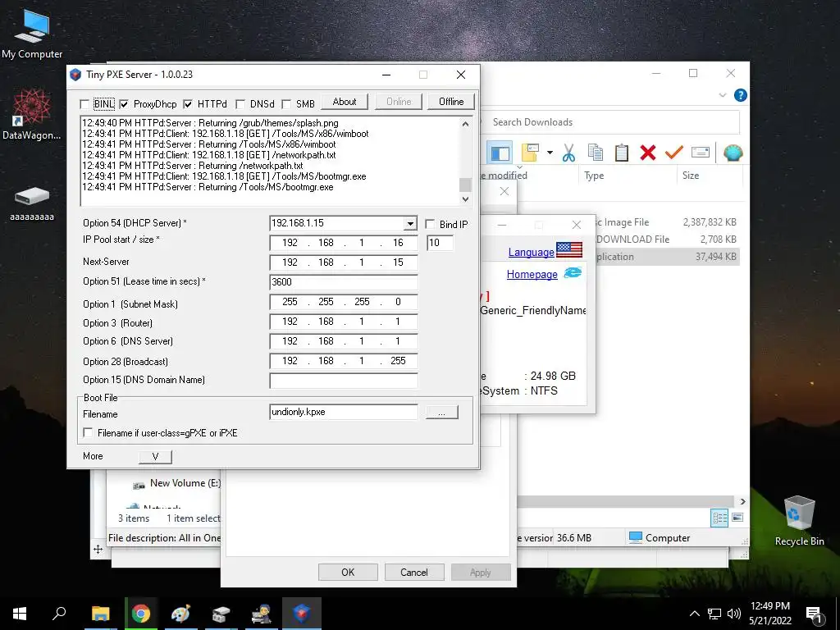The width and height of the screenshot is (840, 630).
Task: Sort by Type column header
Action: click(x=594, y=176)
